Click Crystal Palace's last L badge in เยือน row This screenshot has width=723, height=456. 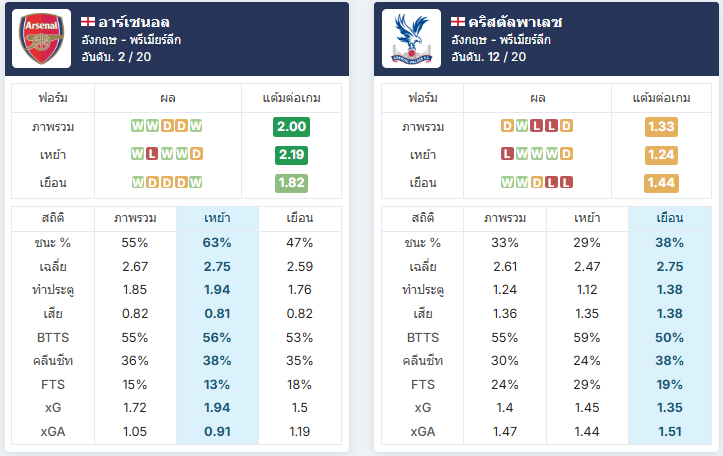567,182
